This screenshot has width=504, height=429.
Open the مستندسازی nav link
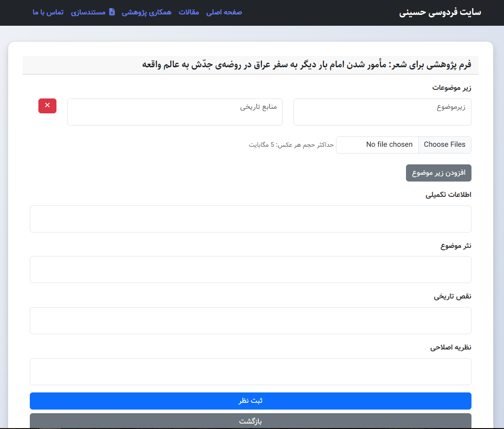(x=93, y=12)
